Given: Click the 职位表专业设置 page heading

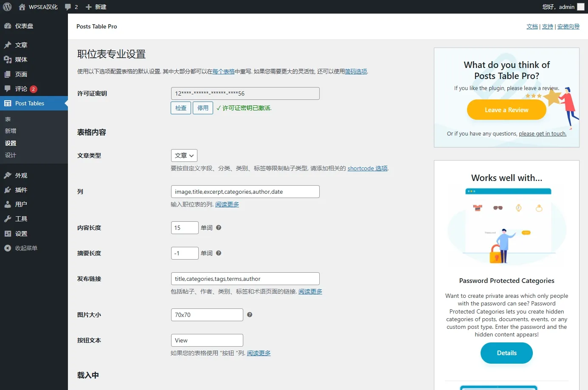Looking at the screenshot, I should (x=111, y=54).
